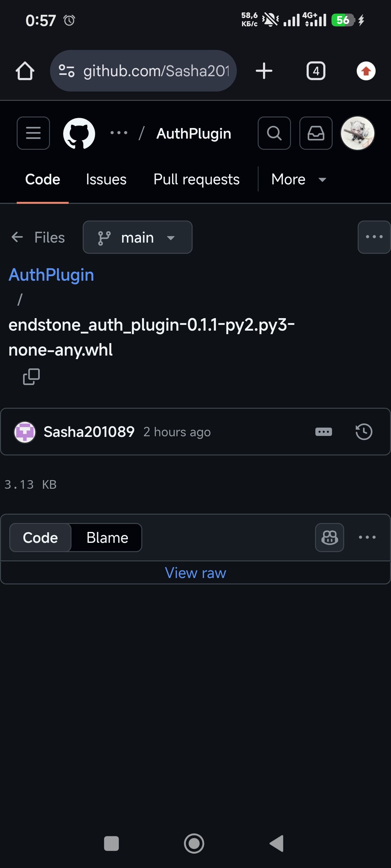Viewport: 391px width, 868px height.
Task: Open the AuthPlugin breadcrumb link
Action: (x=51, y=275)
